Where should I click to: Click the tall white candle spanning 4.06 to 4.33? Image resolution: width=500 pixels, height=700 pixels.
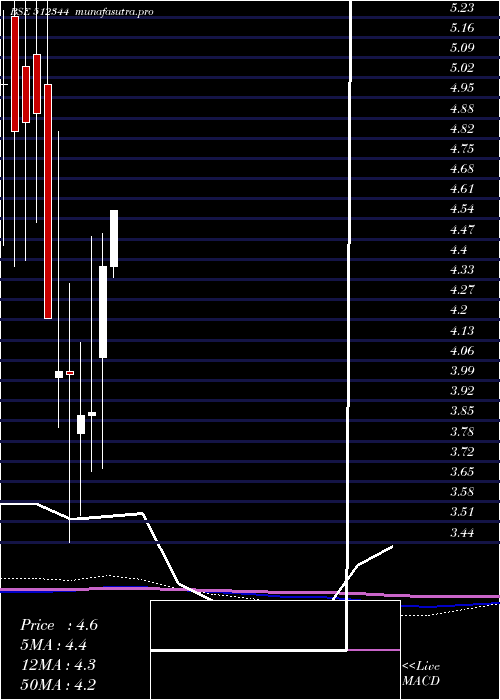point(103,312)
